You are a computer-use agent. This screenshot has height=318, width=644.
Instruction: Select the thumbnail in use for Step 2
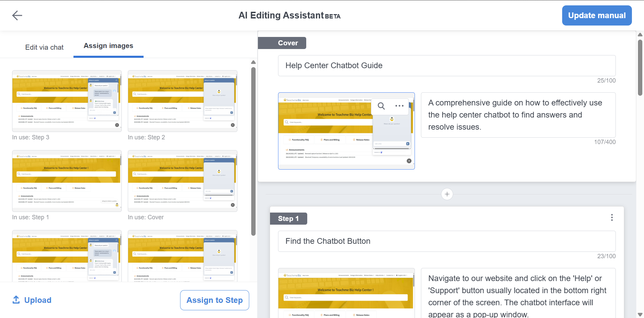pyautogui.click(x=182, y=101)
